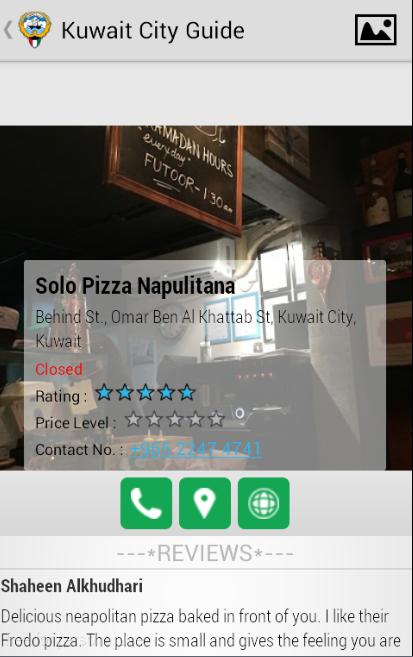Open the photo gallery icon in header

click(x=375, y=30)
